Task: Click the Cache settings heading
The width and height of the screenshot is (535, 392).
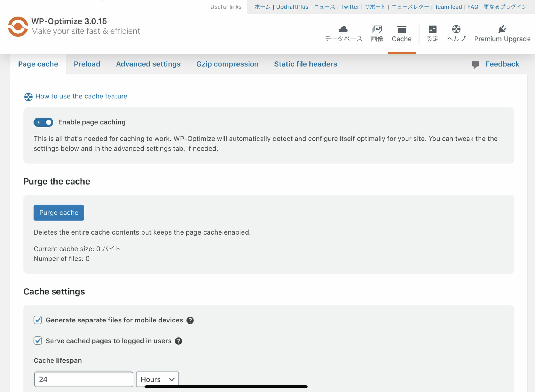Action: (54, 291)
